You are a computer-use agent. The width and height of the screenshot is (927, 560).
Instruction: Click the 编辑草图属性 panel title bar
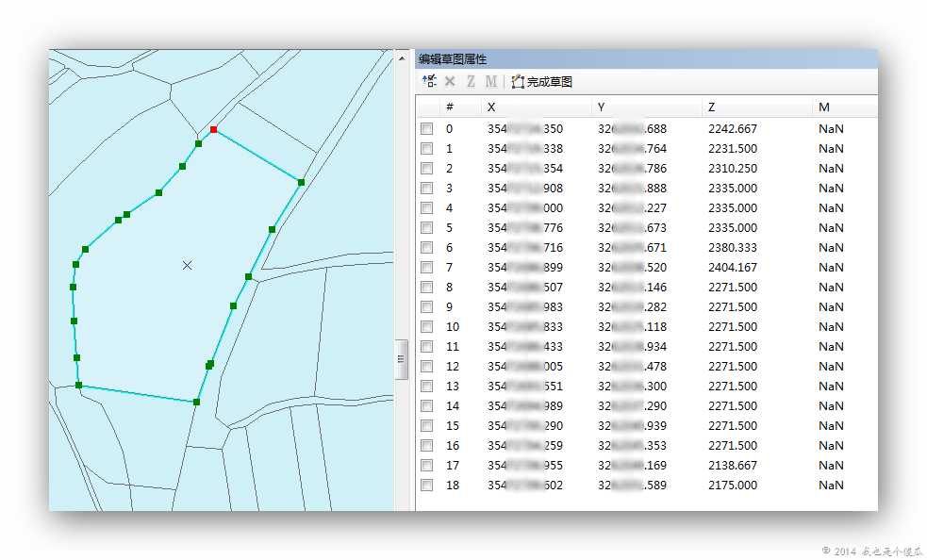coord(646,59)
